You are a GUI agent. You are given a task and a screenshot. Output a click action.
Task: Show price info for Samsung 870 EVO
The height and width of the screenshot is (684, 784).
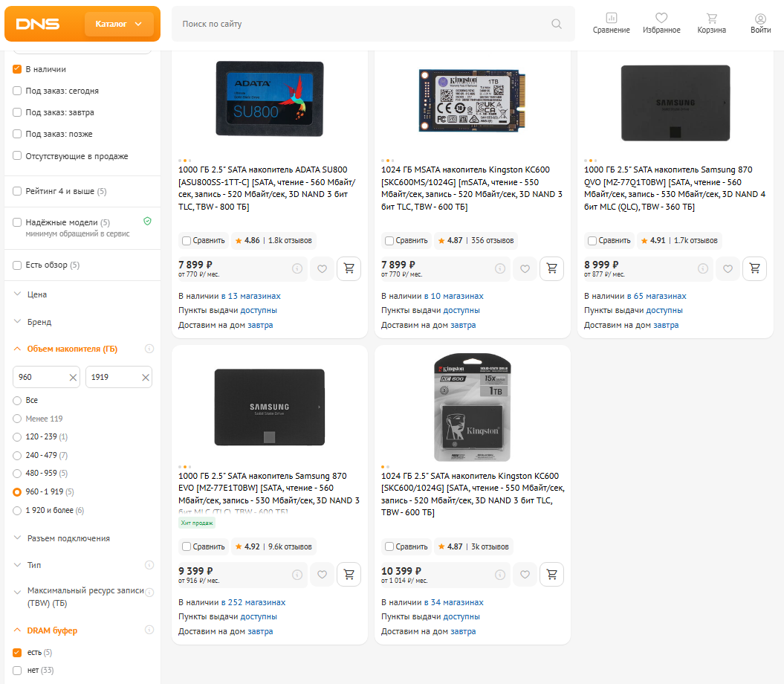coord(297,575)
